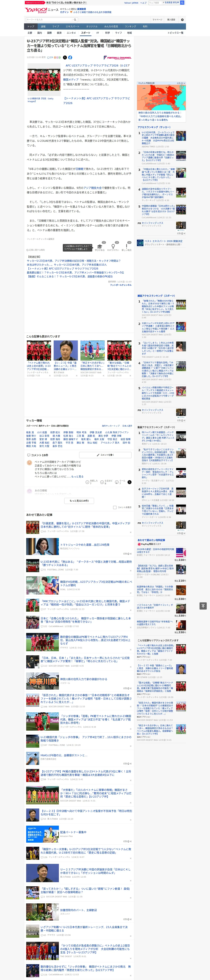
Task: Open the 配達パートナー募集中 Amazon Flex ad
Action: (x=79, y=834)
